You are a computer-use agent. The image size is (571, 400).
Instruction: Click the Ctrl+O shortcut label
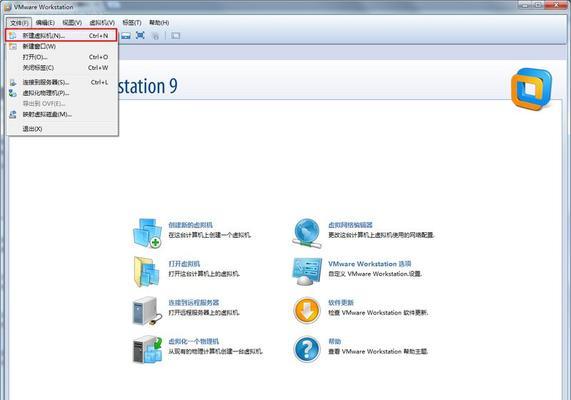point(98,57)
